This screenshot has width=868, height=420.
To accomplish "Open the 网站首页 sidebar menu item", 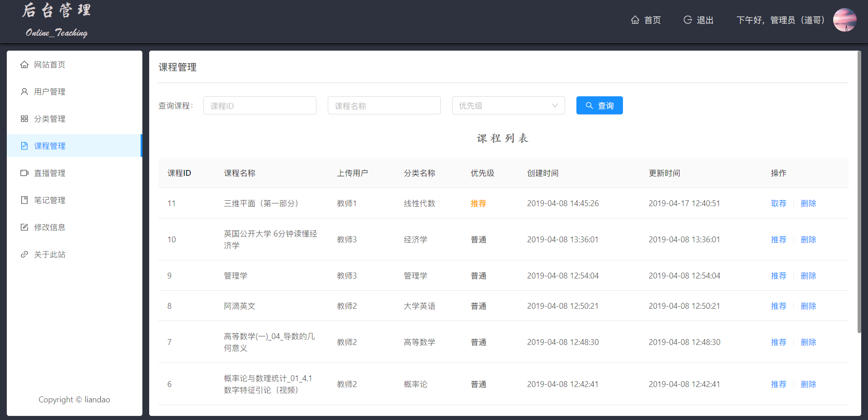I will click(75, 65).
